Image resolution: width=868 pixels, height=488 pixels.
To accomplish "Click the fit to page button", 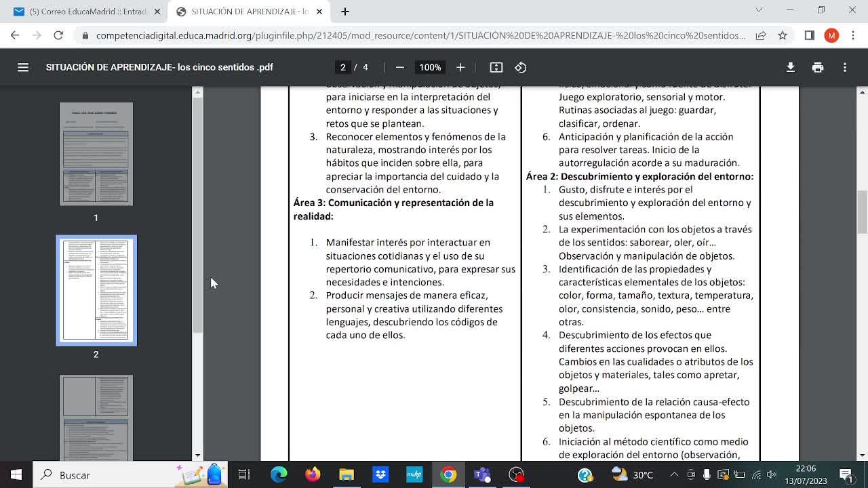I will click(x=496, y=67).
